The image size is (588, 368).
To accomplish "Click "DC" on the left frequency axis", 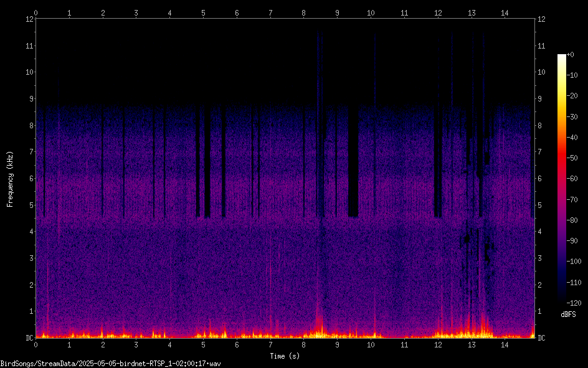I will tap(29, 338).
